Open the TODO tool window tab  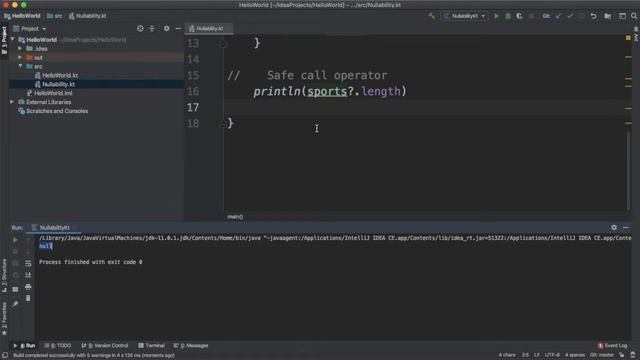point(58,346)
